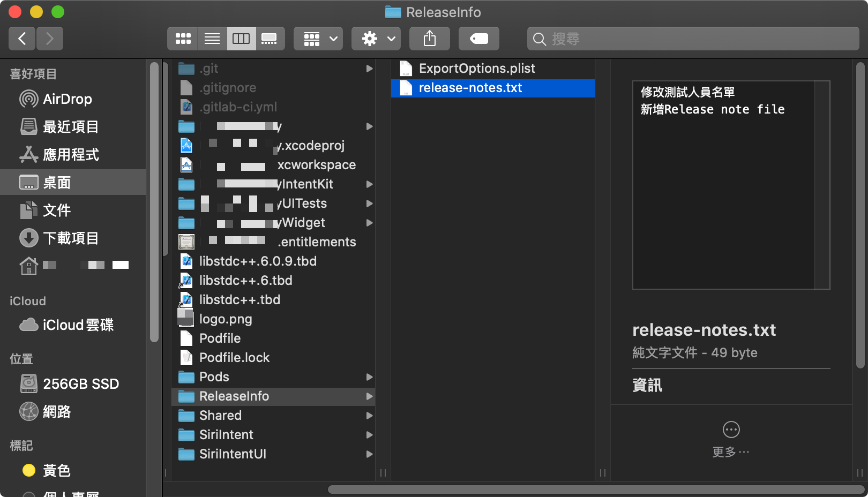The height and width of the screenshot is (497, 868).
Task: Open AirDrop in the sidebar
Action: coord(73,99)
